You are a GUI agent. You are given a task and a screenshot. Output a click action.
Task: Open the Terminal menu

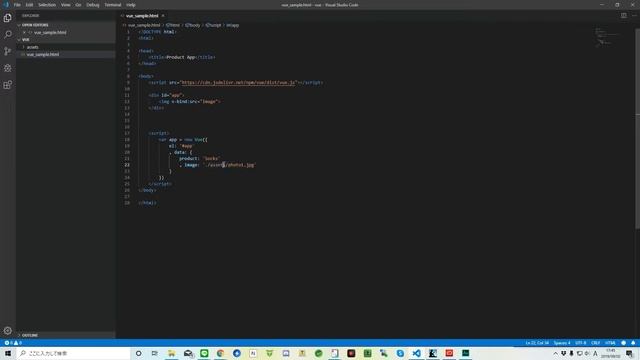click(113, 5)
